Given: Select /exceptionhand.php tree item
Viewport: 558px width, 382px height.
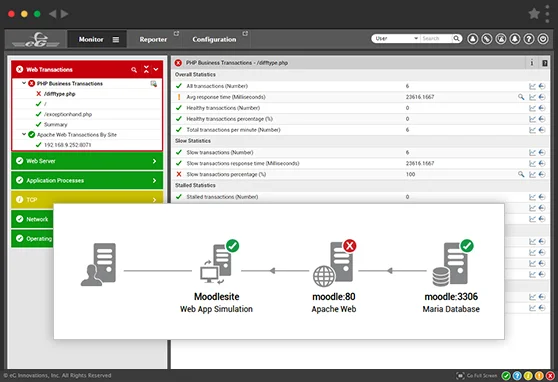Looking at the screenshot, I should (x=68, y=114).
